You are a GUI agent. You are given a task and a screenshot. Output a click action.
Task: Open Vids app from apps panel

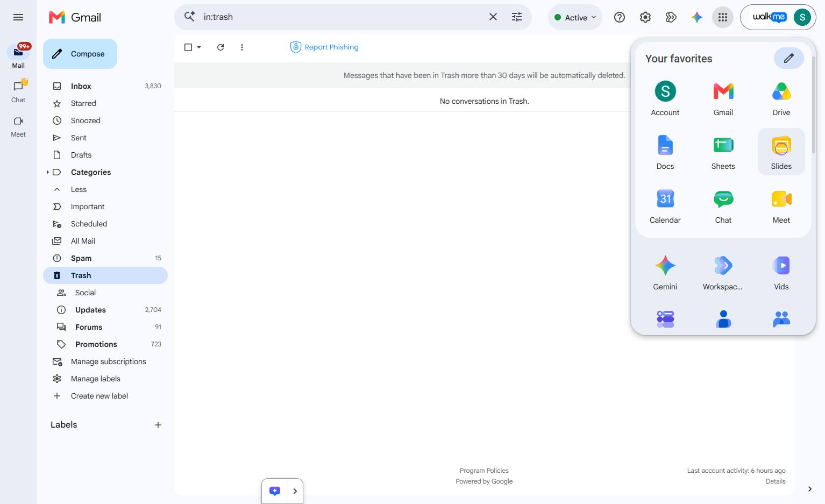tap(781, 272)
